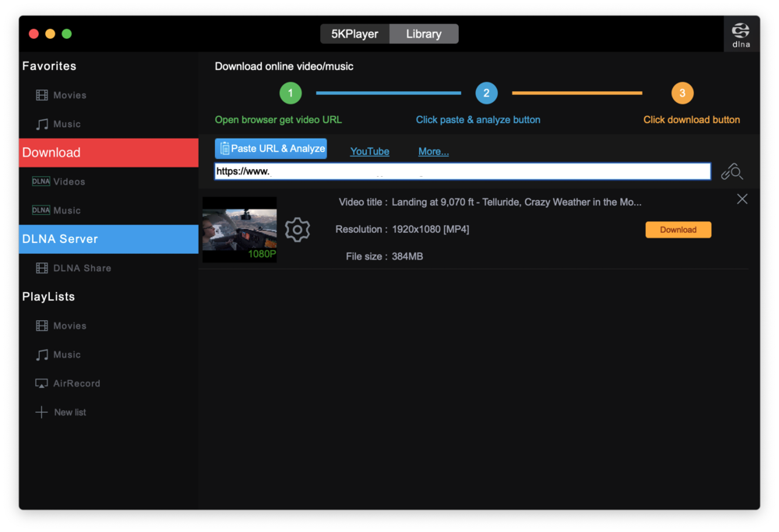Click the film icon beside Favorites Movies

[x=42, y=95]
